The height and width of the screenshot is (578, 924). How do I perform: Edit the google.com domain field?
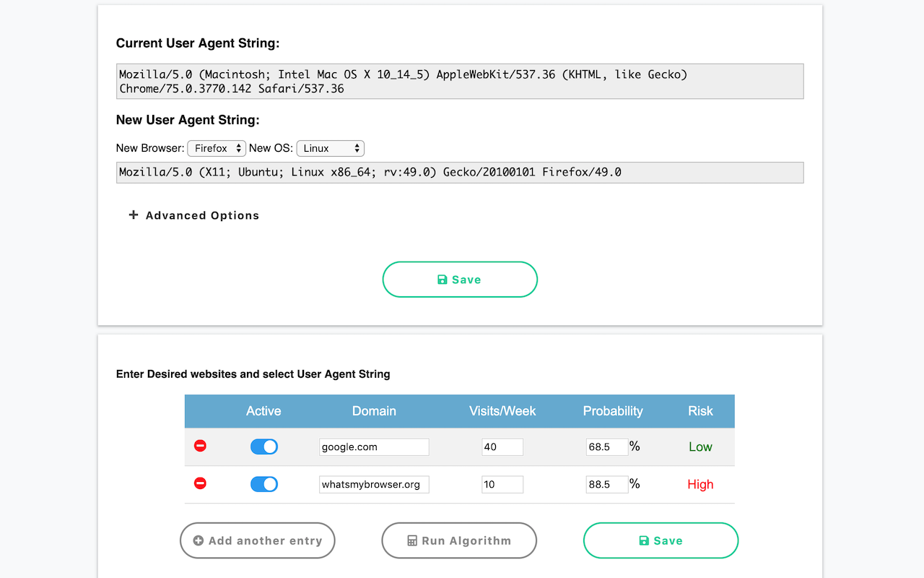point(374,447)
